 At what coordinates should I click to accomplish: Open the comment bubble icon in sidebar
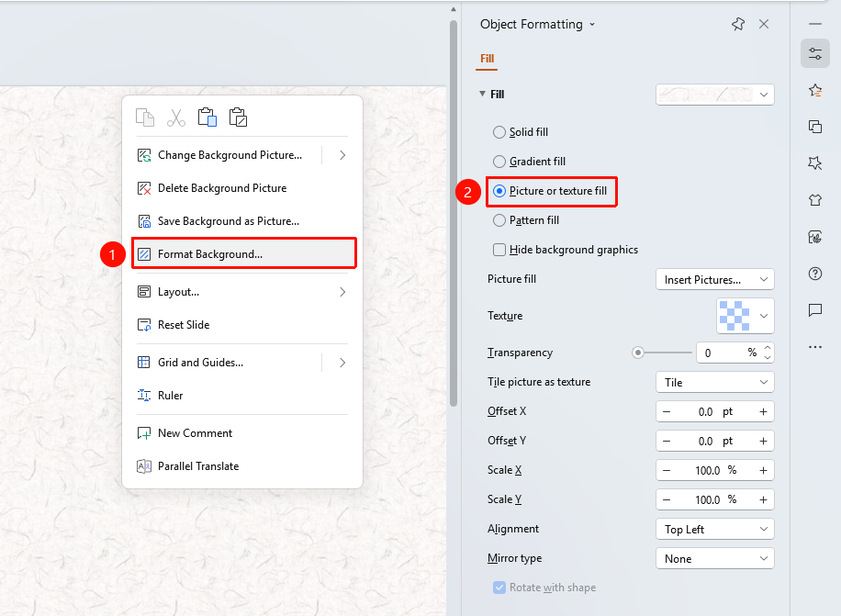[815, 310]
